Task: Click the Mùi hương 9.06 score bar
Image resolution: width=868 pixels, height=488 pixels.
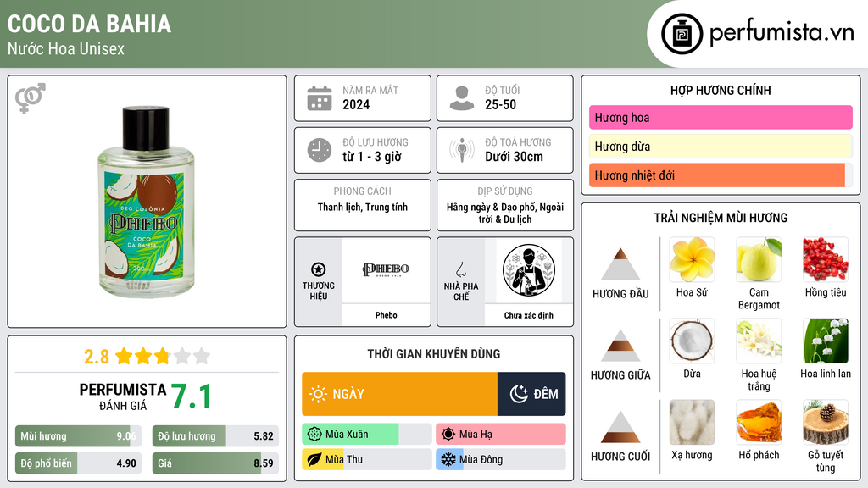Action: pos(79,436)
